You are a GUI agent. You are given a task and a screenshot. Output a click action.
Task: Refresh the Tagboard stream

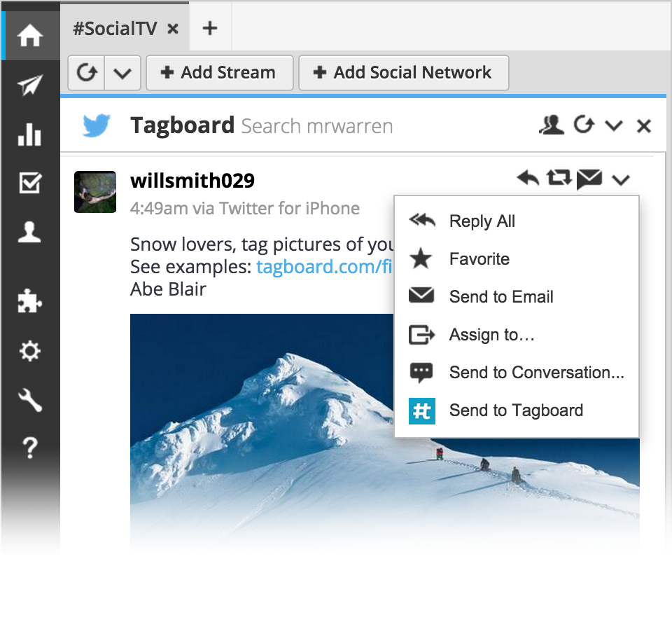pos(584,125)
